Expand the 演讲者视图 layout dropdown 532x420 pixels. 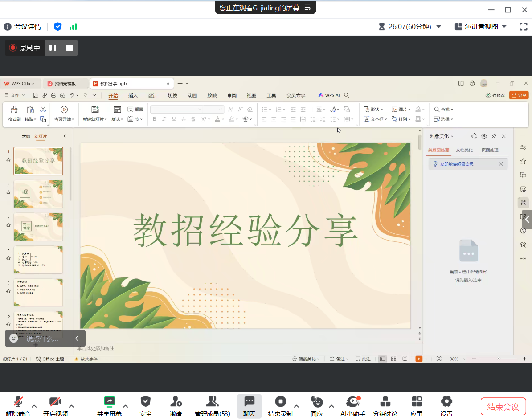pyautogui.click(x=504, y=27)
